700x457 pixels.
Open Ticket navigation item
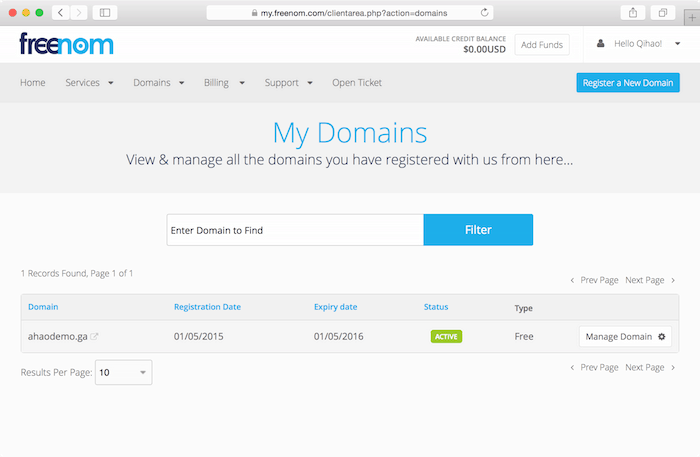pos(357,83)
